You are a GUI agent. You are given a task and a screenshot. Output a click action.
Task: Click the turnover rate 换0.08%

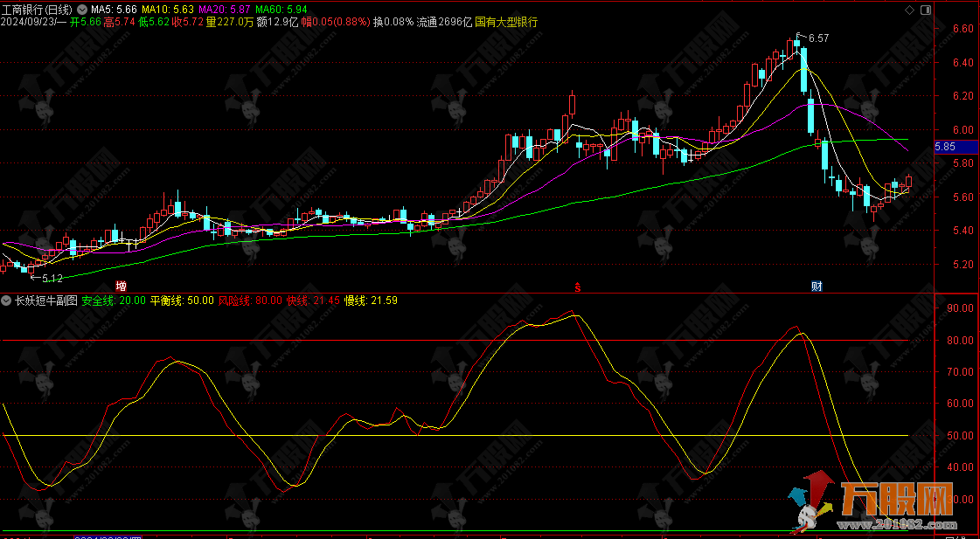tap(393, 22)
